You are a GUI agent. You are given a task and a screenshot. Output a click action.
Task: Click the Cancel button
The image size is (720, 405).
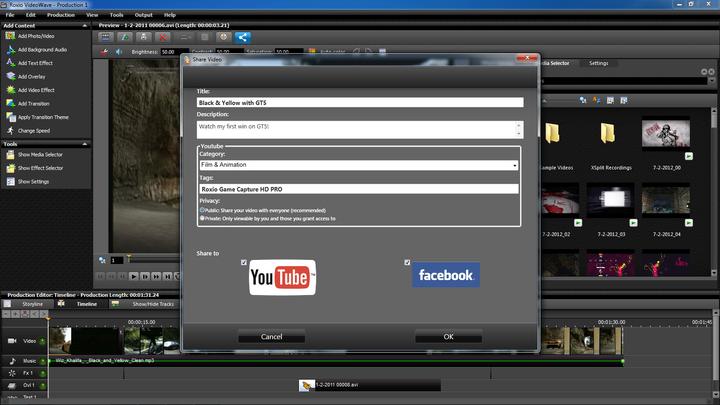pyautogui.click(x=271, y=337)
